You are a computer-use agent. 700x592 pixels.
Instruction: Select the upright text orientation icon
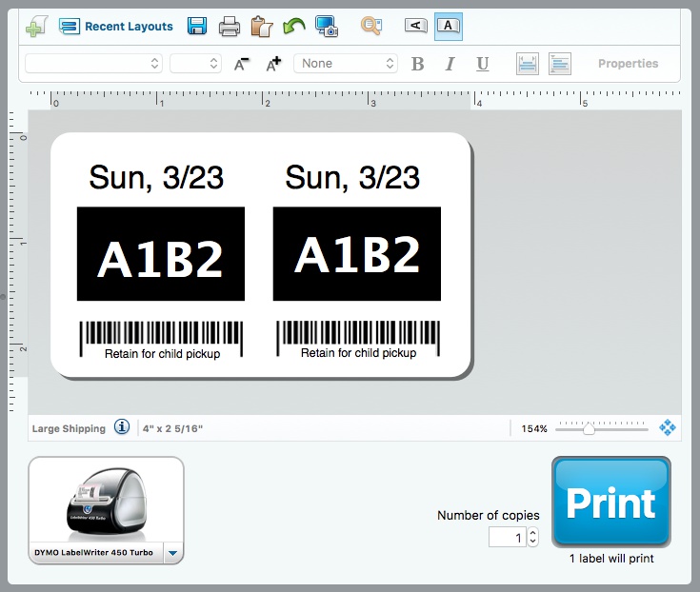[x=449, y=27]
